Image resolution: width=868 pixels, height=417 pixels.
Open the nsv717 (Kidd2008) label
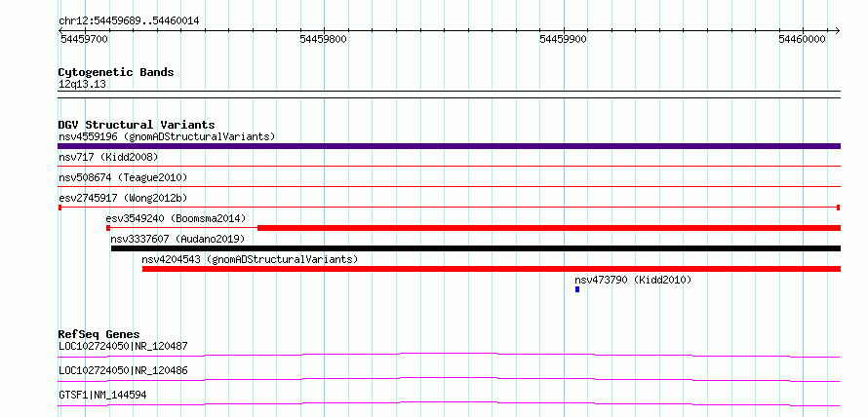point(108,157)
